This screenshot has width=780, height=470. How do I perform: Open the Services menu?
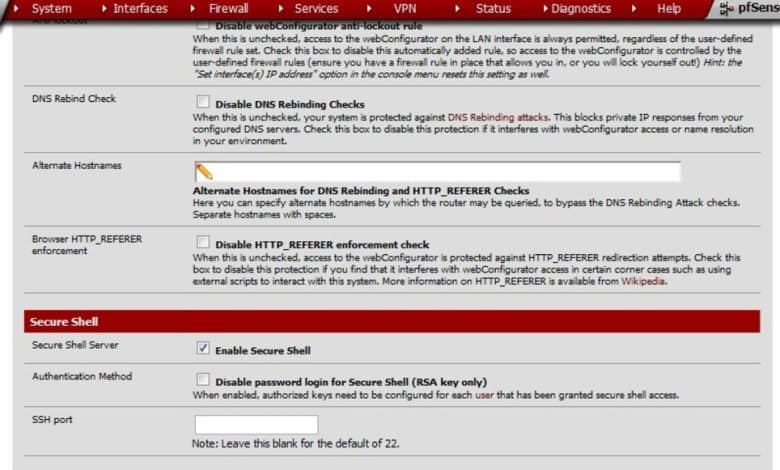pyautogui.click(x=316, y=8)
